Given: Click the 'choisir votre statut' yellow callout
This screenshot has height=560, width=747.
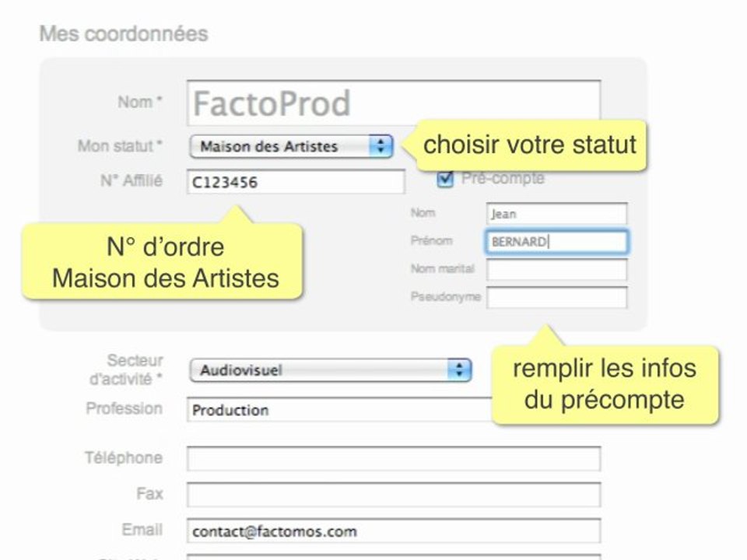Looking at the screenshot, I should pyautogui.click(x=530, y=145).
